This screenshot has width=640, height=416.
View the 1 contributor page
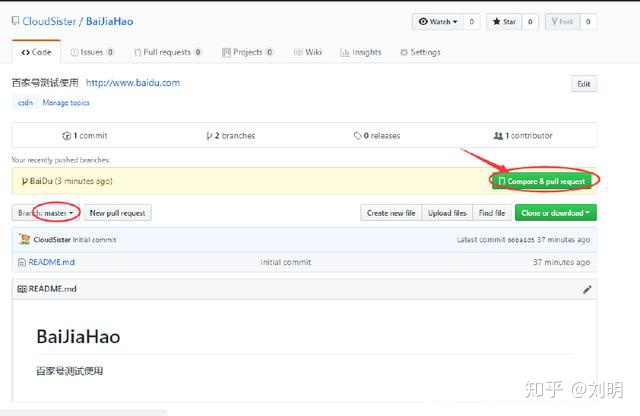[523, 136]
